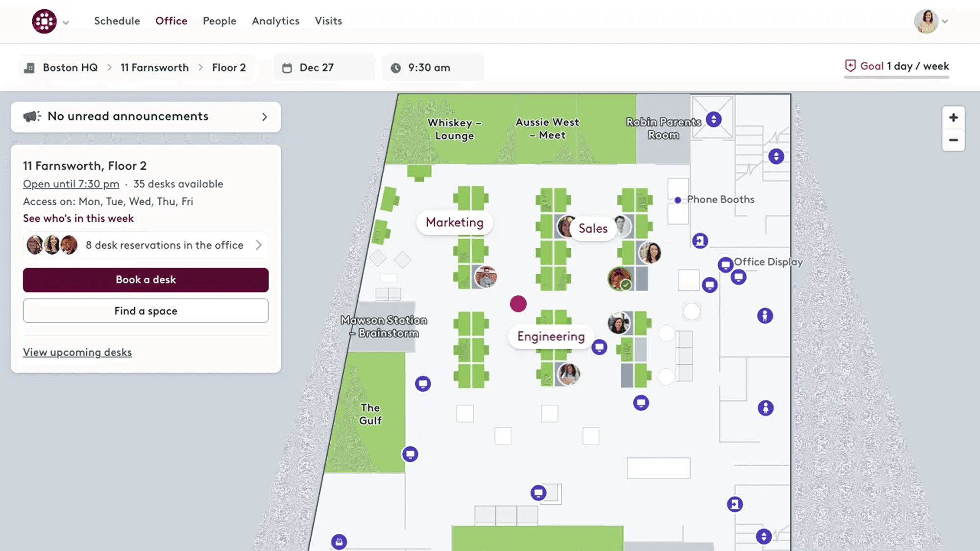Click the Book a desk button
980x551 pixels.
pos(145,279)
